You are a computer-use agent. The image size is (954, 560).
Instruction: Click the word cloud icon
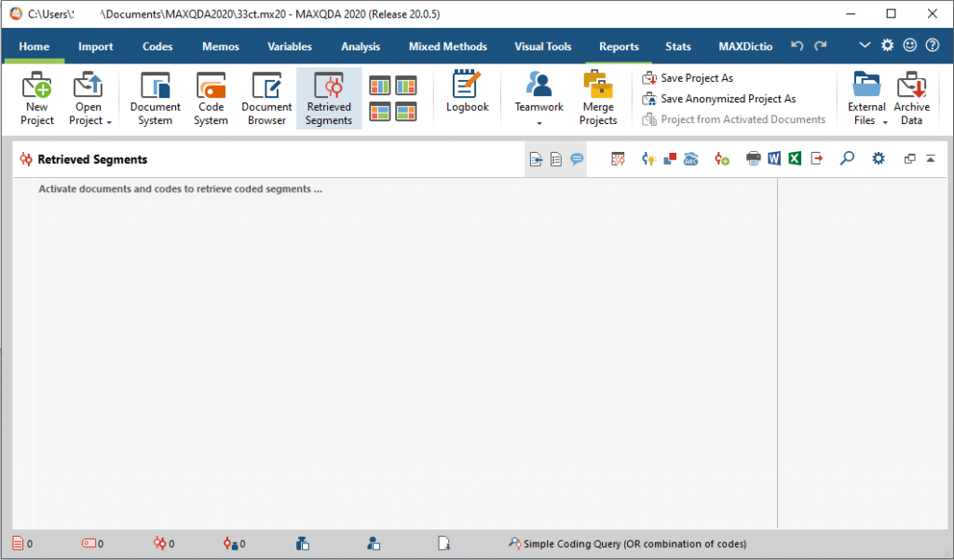690,159
